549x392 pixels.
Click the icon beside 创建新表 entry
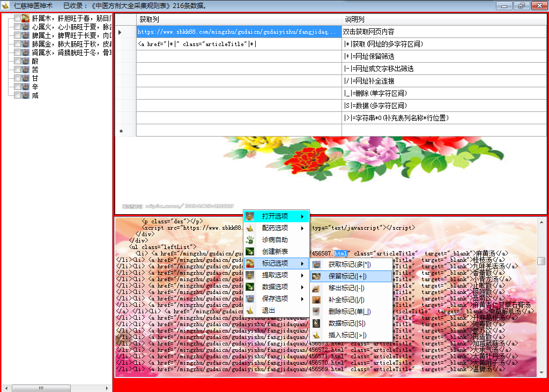pyautogui.click(x=250, y=251)
